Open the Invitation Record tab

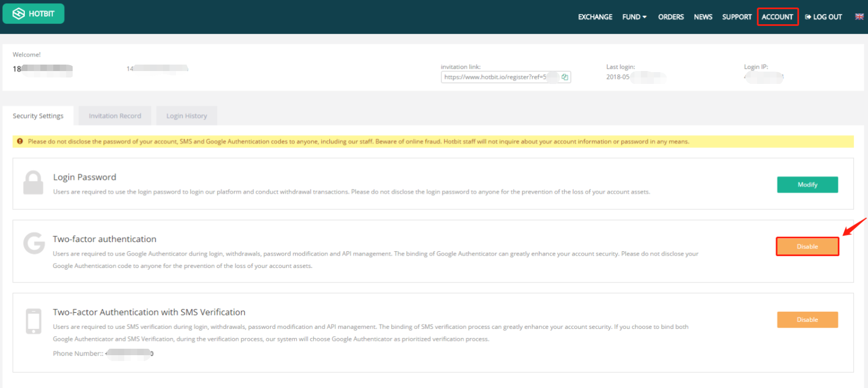115,116
